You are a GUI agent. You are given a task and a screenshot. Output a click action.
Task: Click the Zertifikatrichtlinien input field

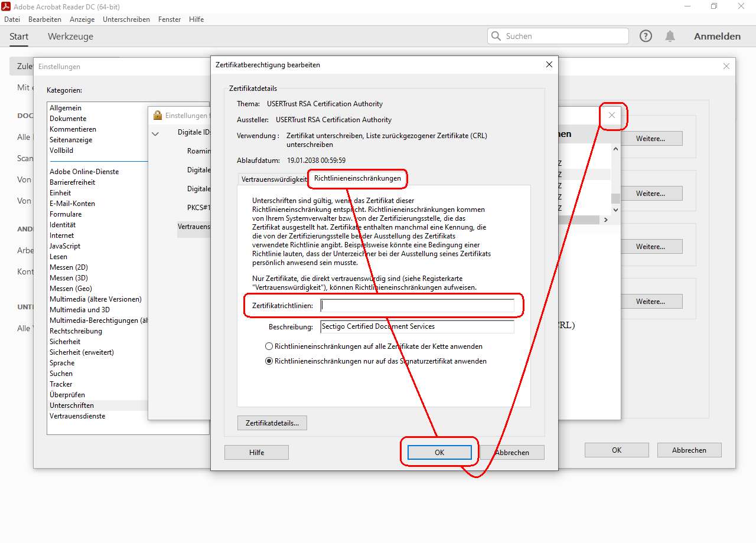click(x=417, y=305)
